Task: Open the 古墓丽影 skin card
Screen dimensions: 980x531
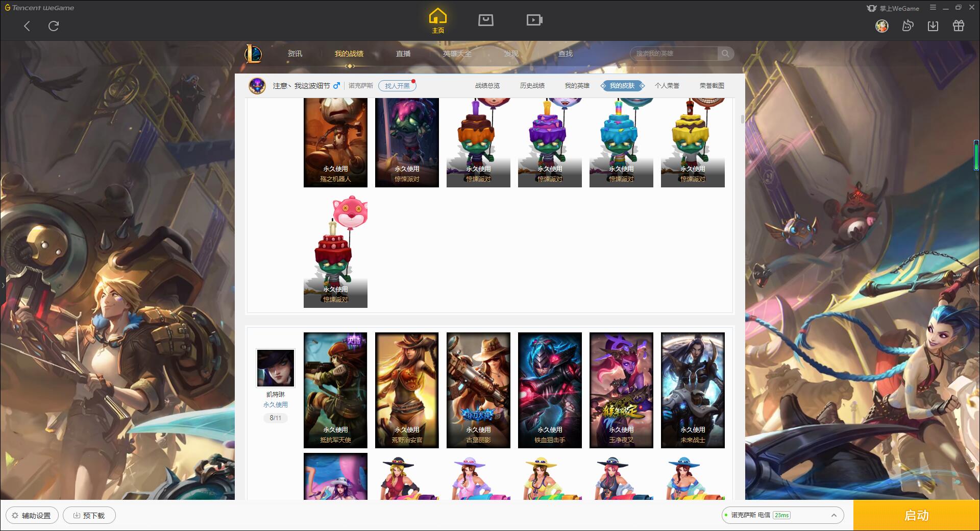Action: pyautogui.click(x=478, y=391)
